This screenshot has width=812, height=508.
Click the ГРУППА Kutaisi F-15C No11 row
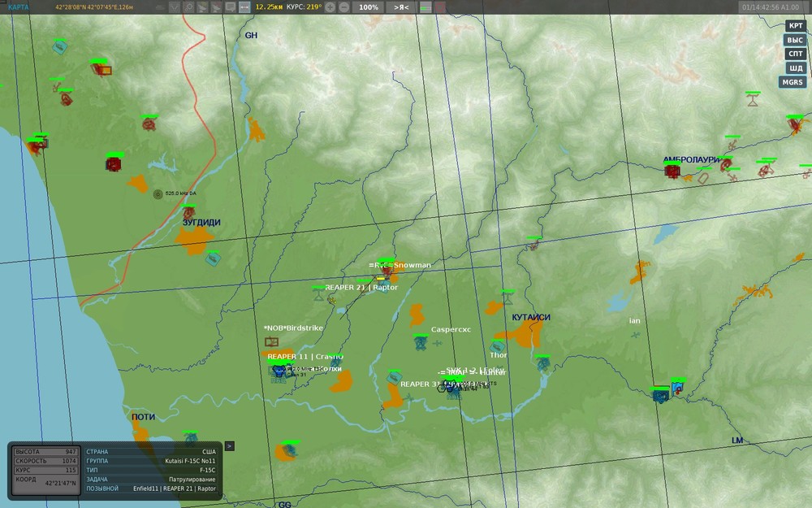pos(151,461)
